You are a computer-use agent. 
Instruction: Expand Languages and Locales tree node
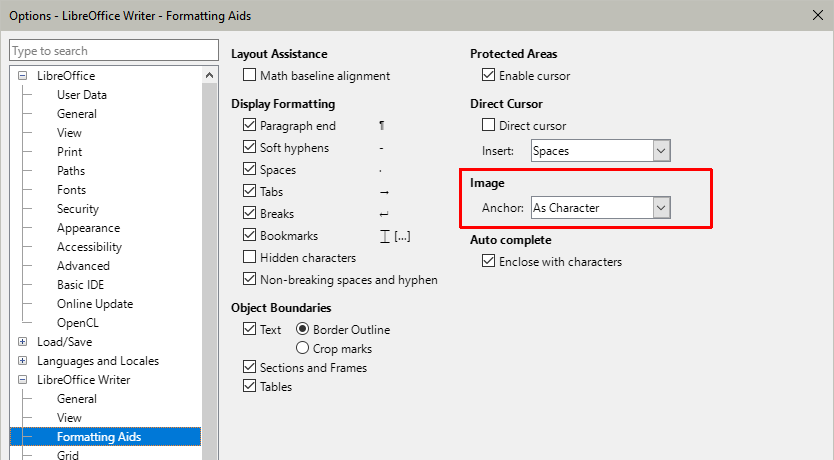point(22,361)
